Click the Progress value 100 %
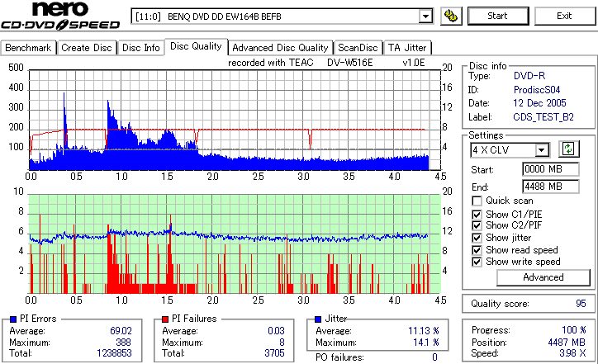 [x=573, y=330]
